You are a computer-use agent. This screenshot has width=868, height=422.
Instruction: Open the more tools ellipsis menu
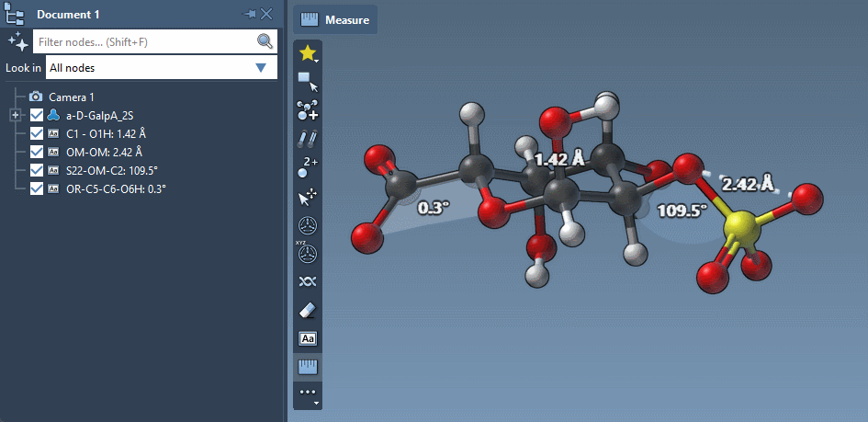click(308, 393)
